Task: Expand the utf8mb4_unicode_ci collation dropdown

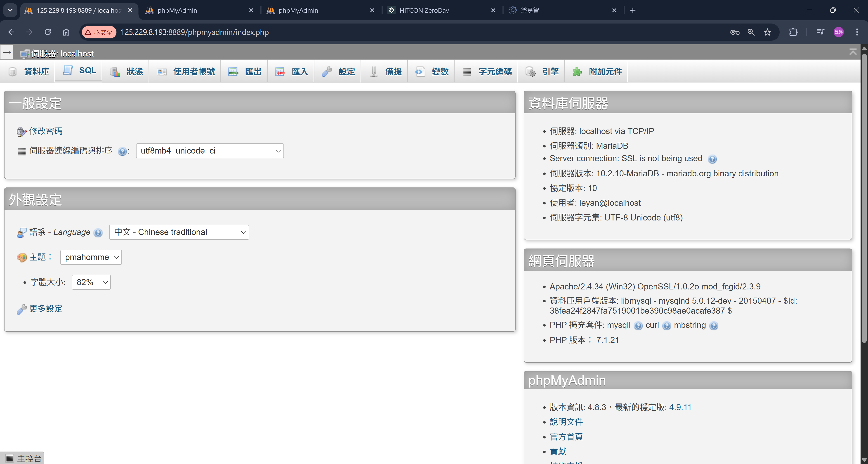Action: [210, 151]
